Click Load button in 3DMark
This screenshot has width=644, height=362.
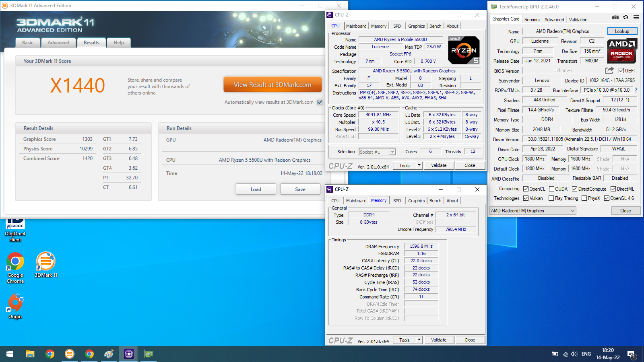[256, 189]
